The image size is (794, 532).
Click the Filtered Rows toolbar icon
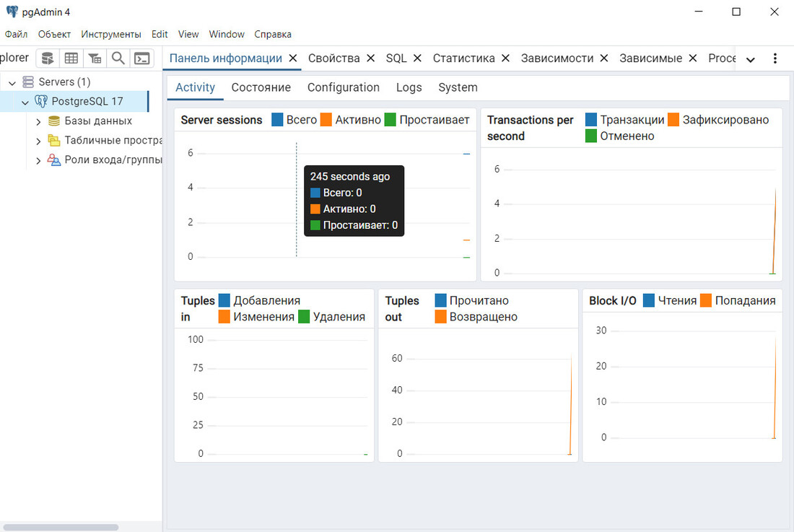click(95, 58)
